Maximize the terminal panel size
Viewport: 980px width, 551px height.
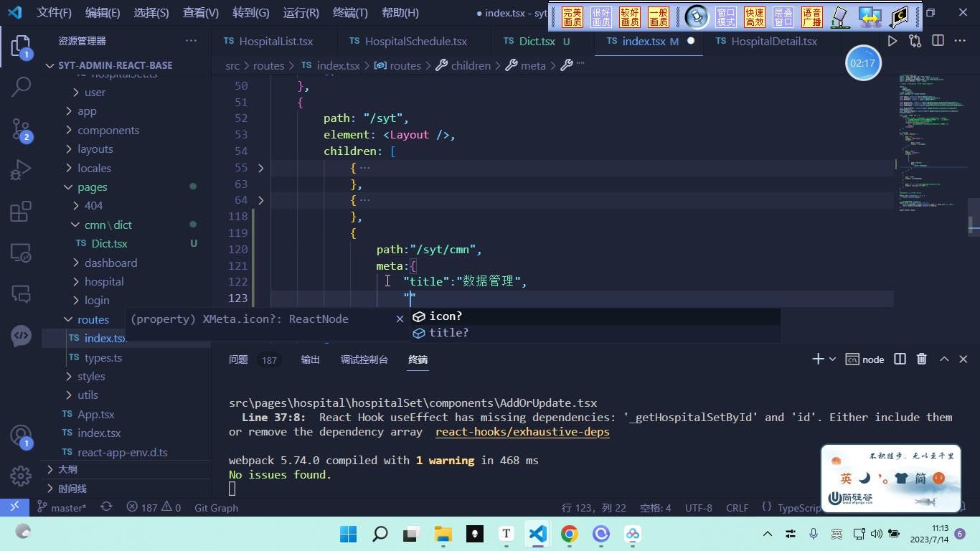coord(944,359)
